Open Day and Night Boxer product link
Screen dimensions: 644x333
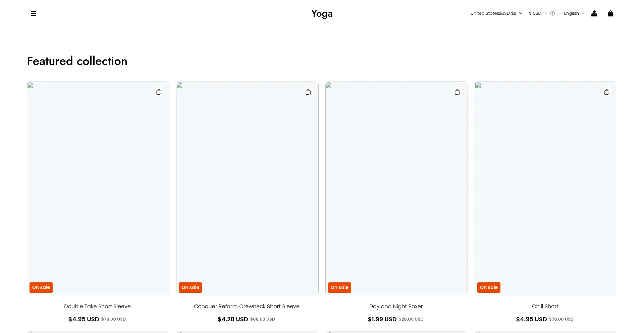pyautogui.click(x=396, y=306)
